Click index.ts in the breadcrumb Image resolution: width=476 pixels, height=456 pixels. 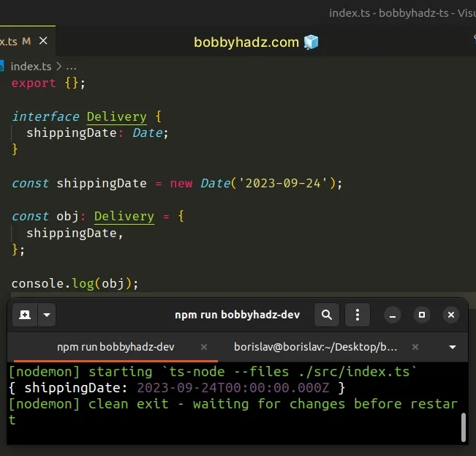tap(31, 66)
